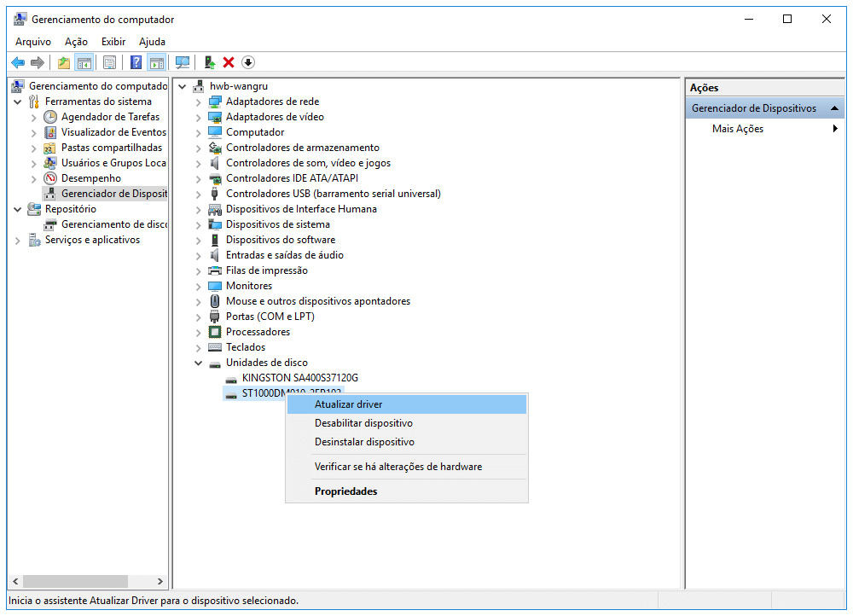Click the Mouse device category icon
Screen dimensions: 853x616
click(x=215, y=301)
